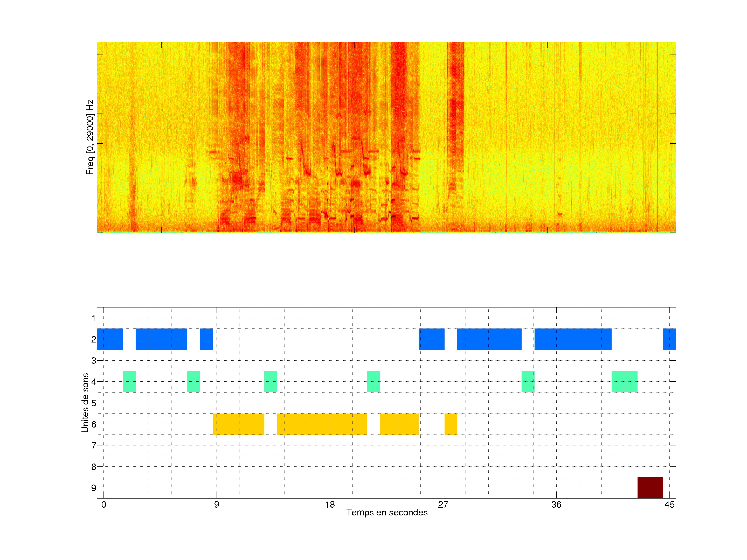Click the x-axis tick label 0
The width and height of the screenshot is (747, 560).
[x=104, y=505]
